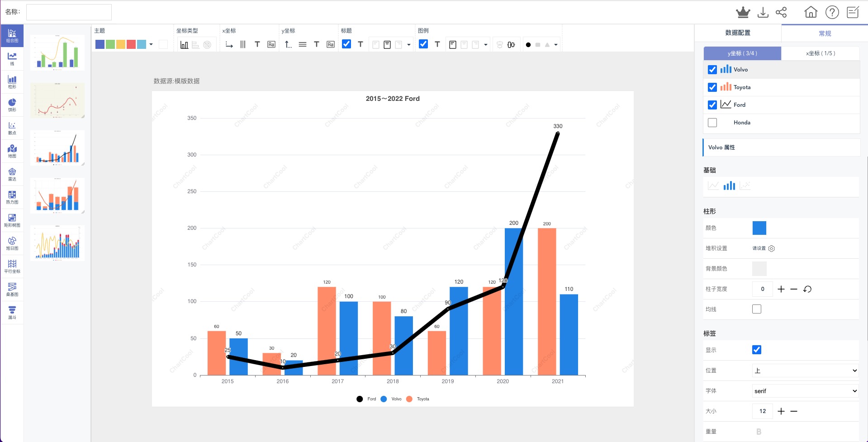Click the x-axis line setting icon
Image resolution: width=868 pixels, height=442 pixels.
[x=229, y=45]
